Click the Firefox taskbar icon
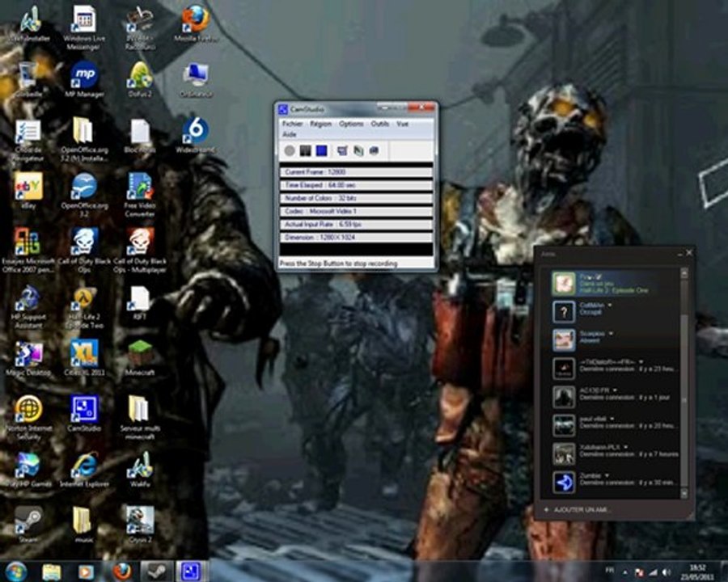The image size is (728, 582). click(x=122, y=571)
